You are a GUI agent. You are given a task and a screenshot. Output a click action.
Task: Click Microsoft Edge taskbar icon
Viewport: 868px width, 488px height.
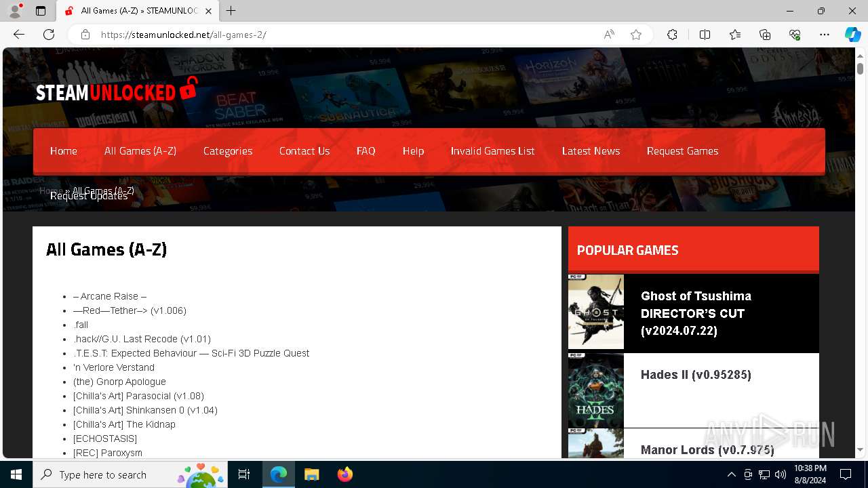[x=279, y=474]
